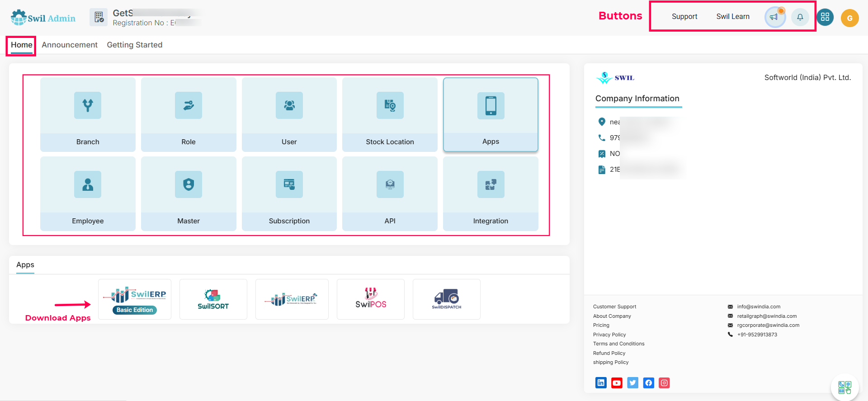Viewport: 868px width, 401px height.
Task: Click the Company Information heading
Action: tap(637, 99)
